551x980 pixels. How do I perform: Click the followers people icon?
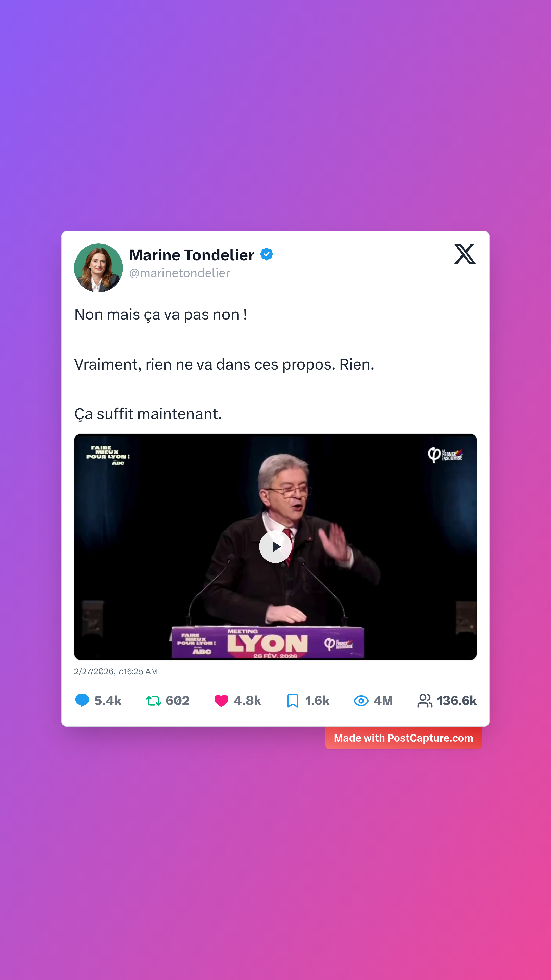425,700
